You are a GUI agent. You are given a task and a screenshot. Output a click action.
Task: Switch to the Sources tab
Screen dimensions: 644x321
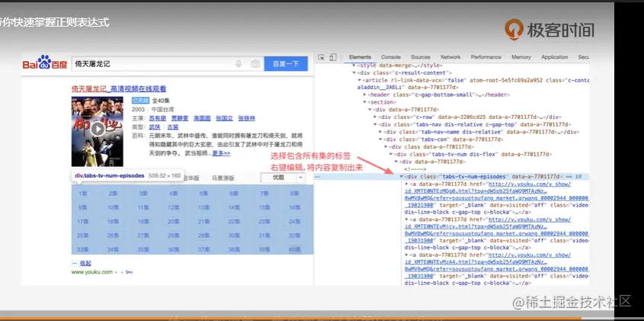420,57
